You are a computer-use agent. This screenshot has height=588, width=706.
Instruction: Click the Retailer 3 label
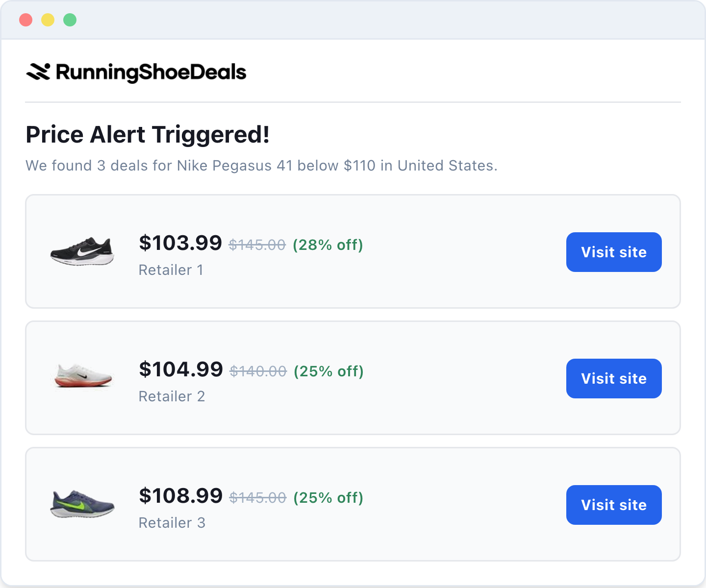coord(172,523)
